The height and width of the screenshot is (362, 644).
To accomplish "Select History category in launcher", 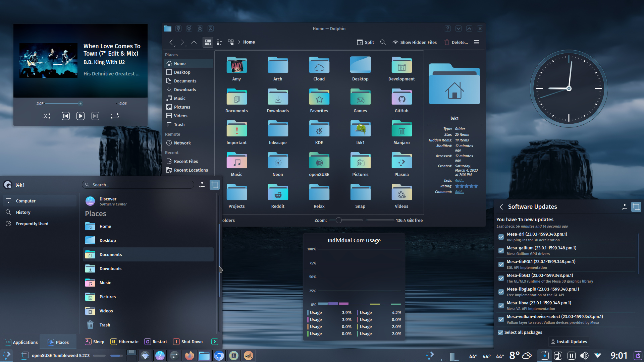I will (40, 212).
